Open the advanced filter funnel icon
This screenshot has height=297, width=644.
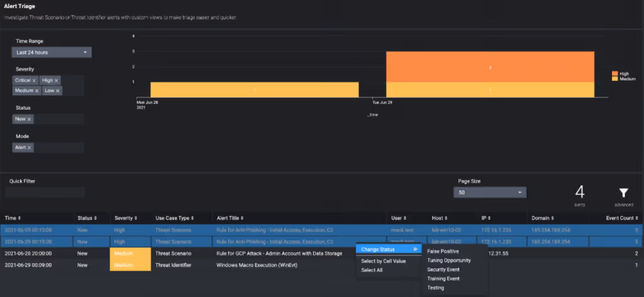[623, 193]
